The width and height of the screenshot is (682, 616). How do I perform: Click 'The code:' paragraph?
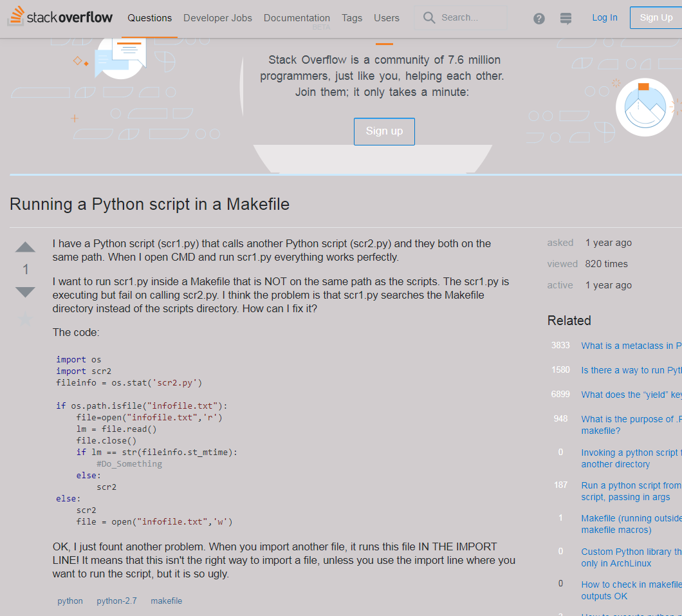pos(76,332)
